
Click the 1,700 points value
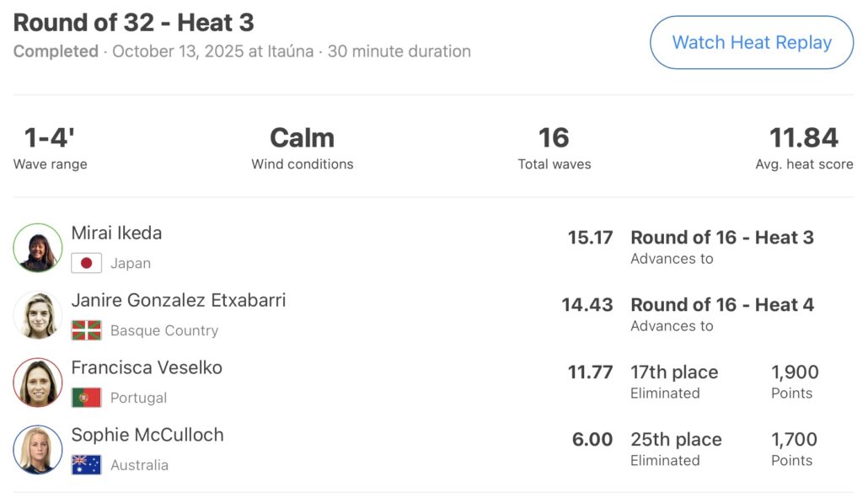click(795, 440)
